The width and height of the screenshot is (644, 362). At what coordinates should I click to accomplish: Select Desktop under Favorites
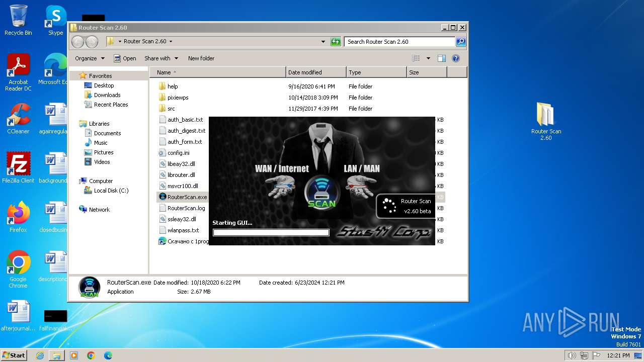pyautogui.click(x=104, y=85)
